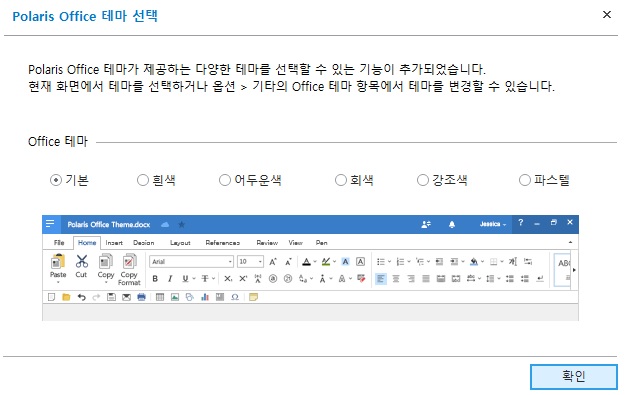The height and width of the screenshot is (395, 625).
Task: Click the Polaris Office Theme.docx preview title
Action: [x=108, y=224]
